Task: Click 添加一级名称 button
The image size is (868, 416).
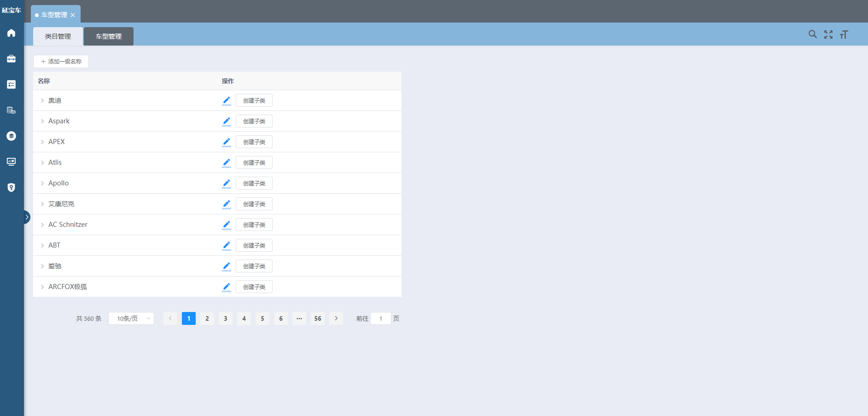Action: pos(61,61)
